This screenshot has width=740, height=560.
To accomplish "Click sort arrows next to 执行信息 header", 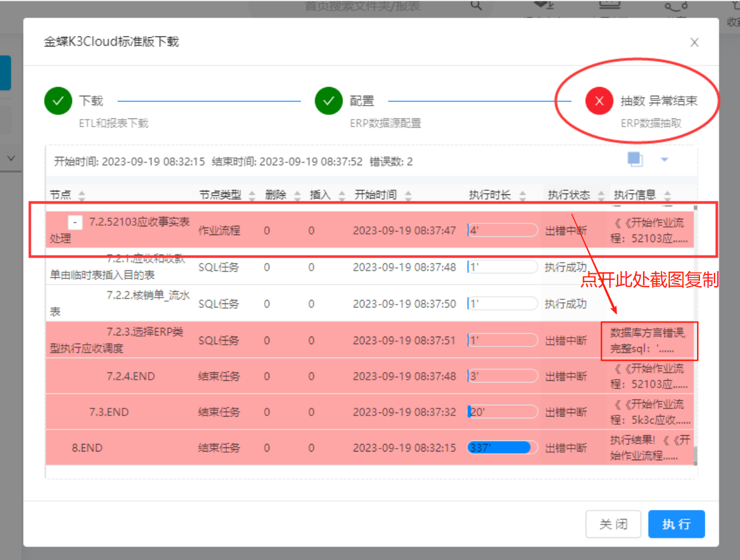I will (x=667, y=196).
